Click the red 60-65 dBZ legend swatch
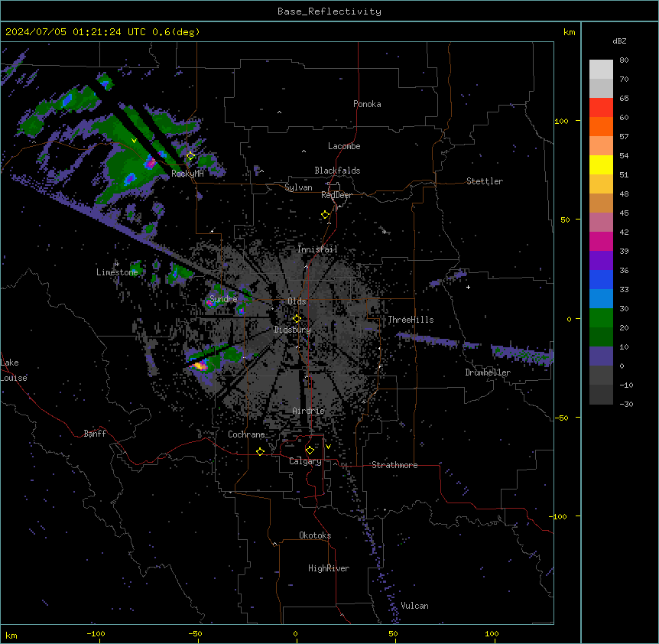 pos(601,107)
